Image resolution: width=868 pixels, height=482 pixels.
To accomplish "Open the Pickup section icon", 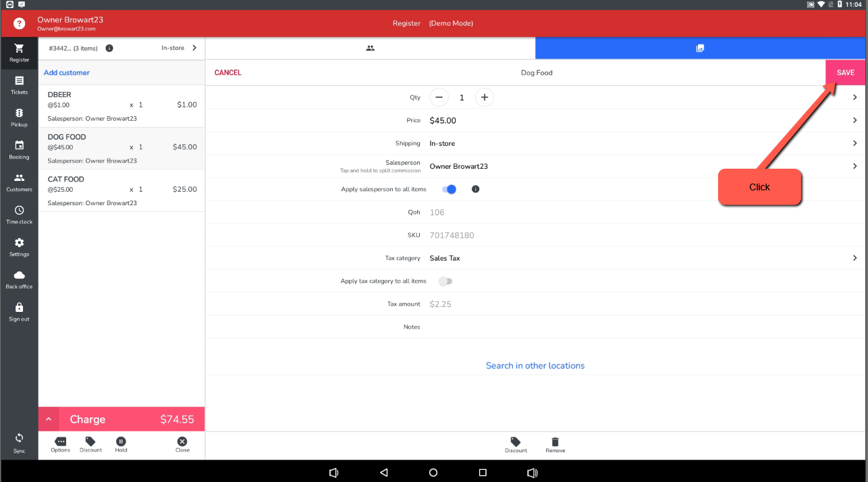I will (19, 113).
